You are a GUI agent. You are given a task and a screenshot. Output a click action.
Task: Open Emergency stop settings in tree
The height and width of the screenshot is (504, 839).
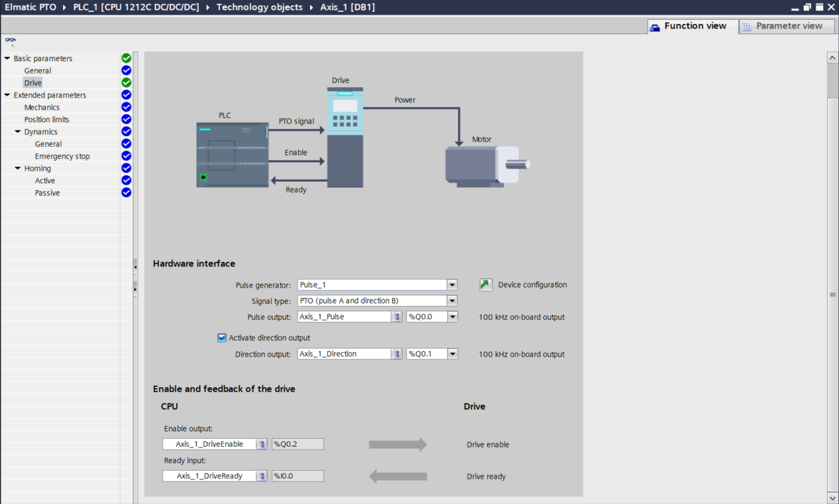click(x=62, y=156)
